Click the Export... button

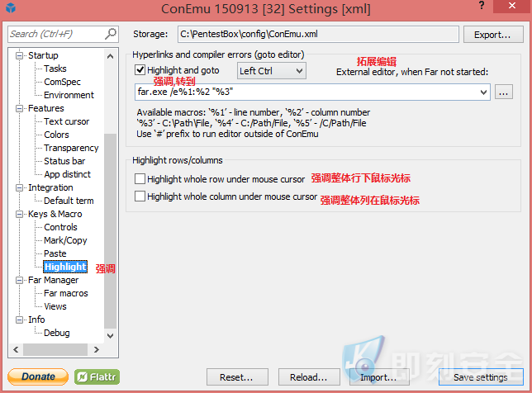493,35
